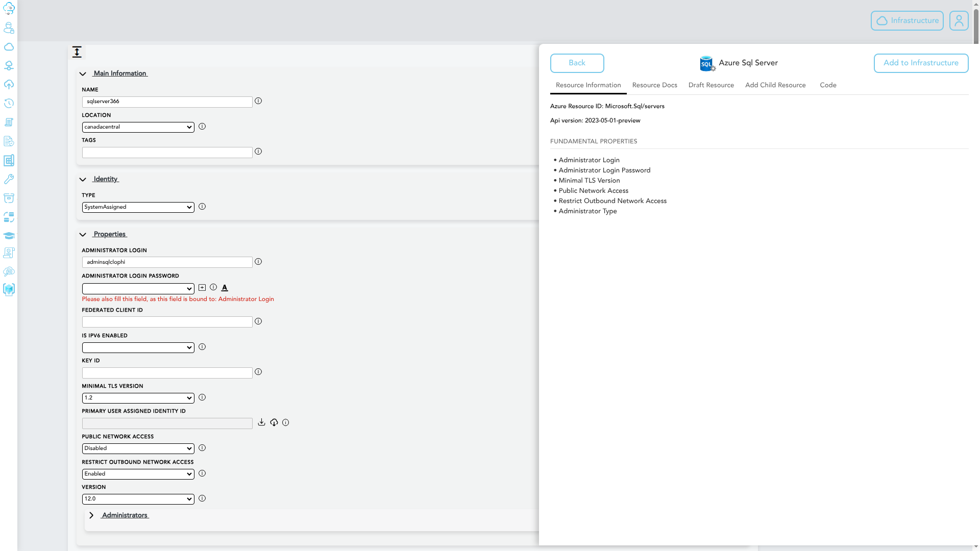Click the Name input field sqlserver366
The width and height of the screenshot is (980, 551).
coord(167,102)
